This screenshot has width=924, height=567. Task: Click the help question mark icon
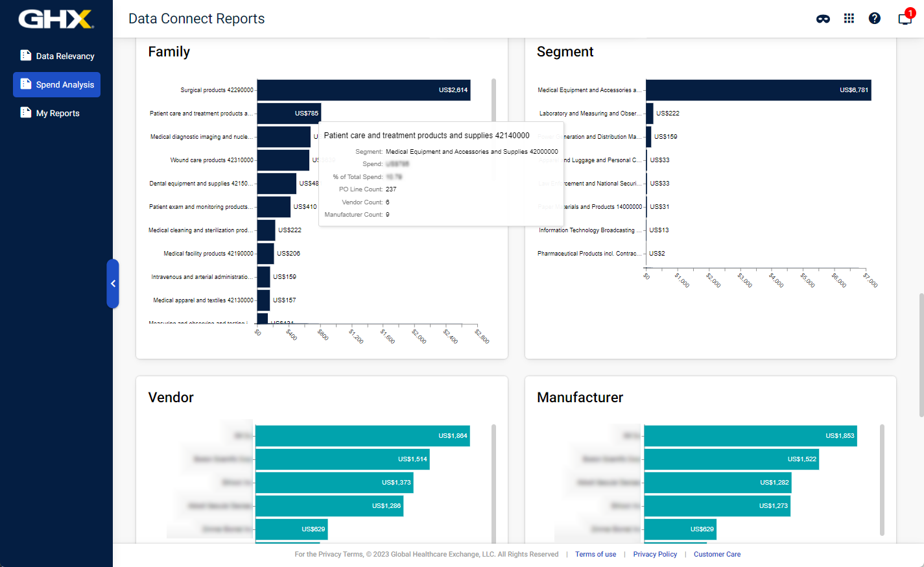pos(874,18)
